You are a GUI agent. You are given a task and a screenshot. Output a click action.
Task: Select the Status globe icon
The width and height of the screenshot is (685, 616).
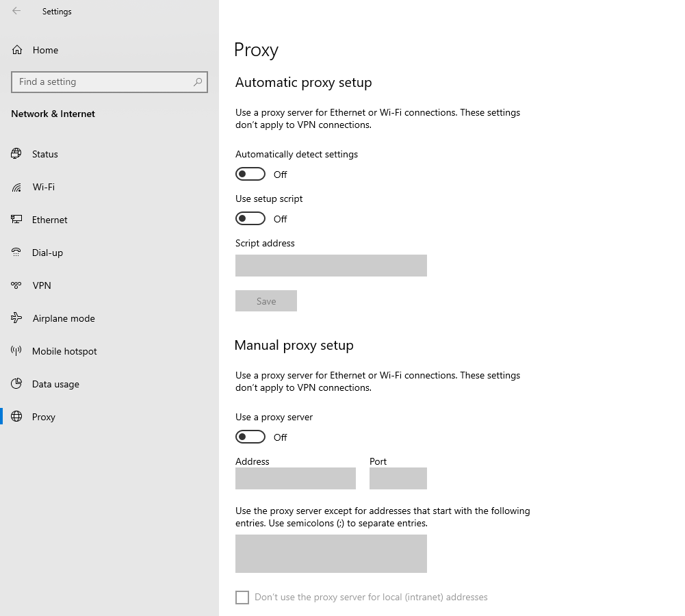[x=16, y=154]
